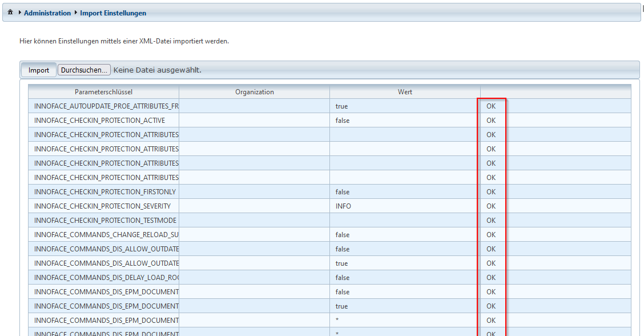Click the INFO value cell
This screenshot has width=644, height=336.
(x=343, y=206)
